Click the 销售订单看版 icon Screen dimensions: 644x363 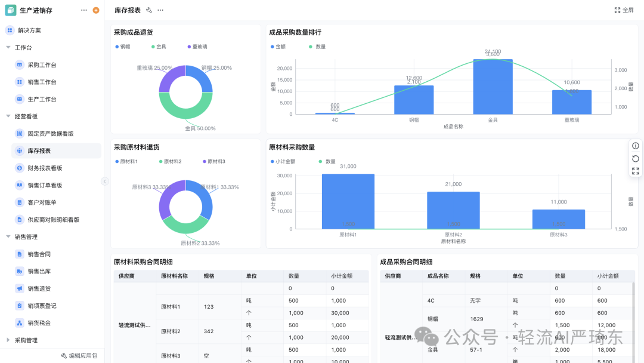coord(20,186)
